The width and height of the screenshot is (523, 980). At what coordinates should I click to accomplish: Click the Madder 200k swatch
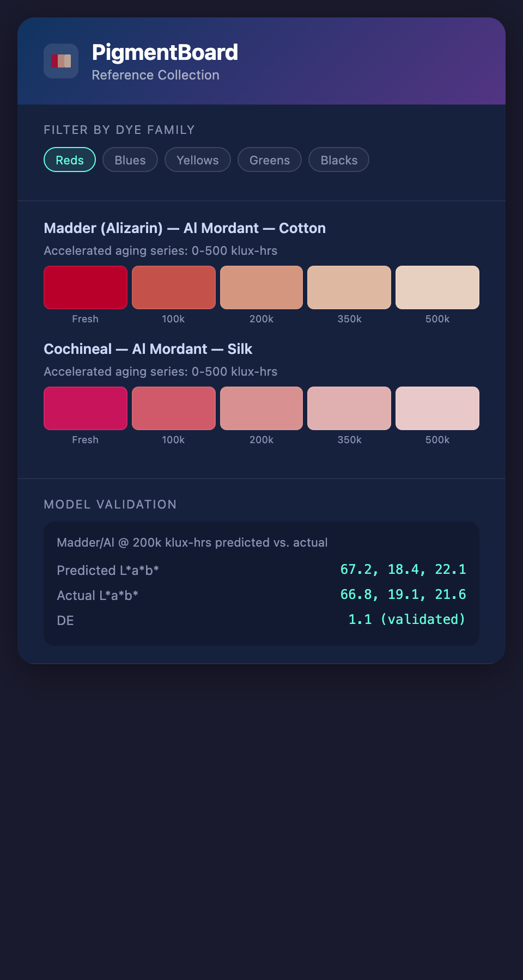[x=261, y=287]
